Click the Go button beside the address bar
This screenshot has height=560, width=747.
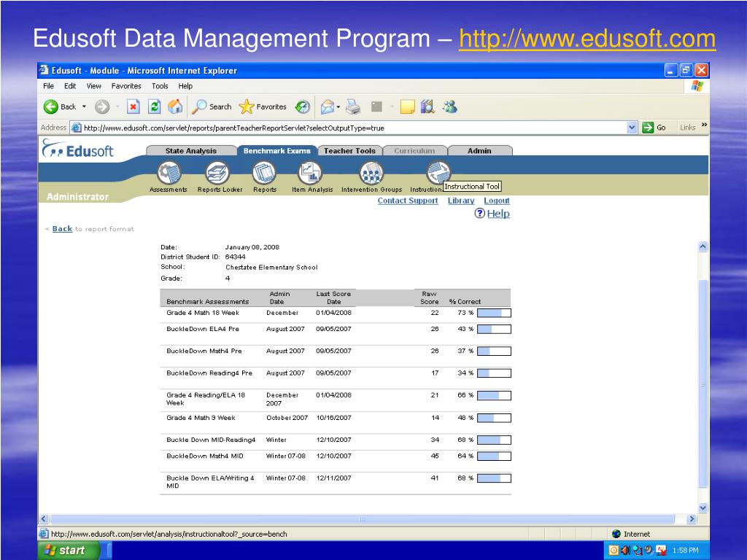[x=654, y=128]
